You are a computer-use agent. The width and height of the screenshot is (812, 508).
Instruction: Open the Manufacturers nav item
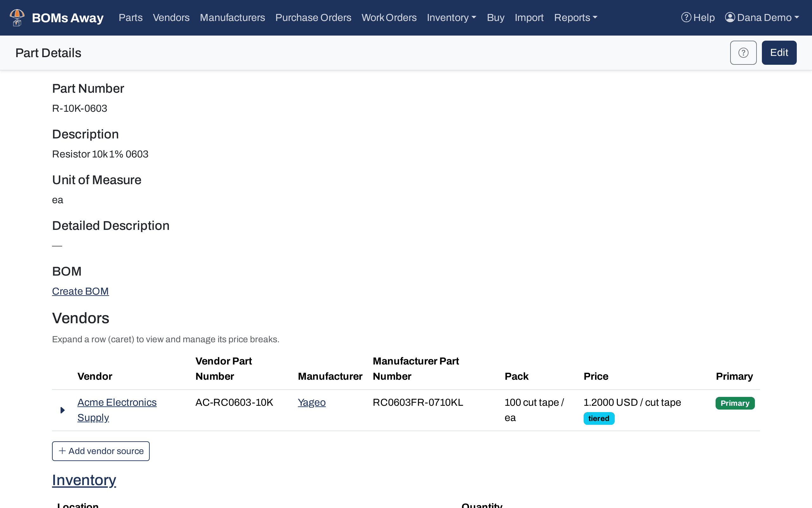232,17
